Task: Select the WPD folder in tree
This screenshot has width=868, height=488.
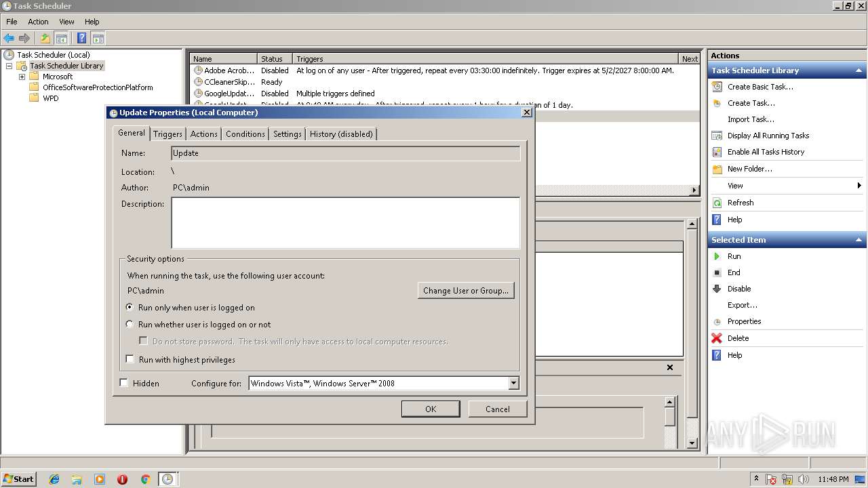Action: 50,98
